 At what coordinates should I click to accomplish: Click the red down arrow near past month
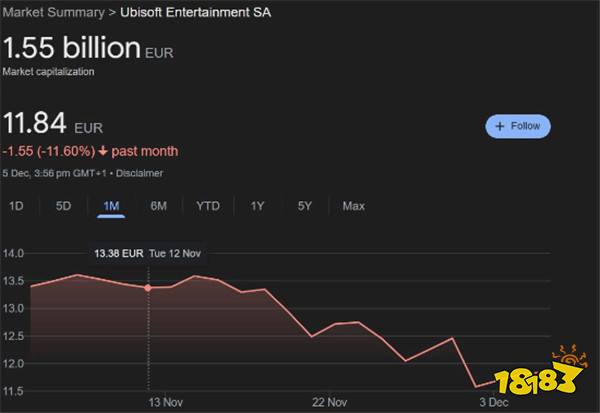coord(103,151)
